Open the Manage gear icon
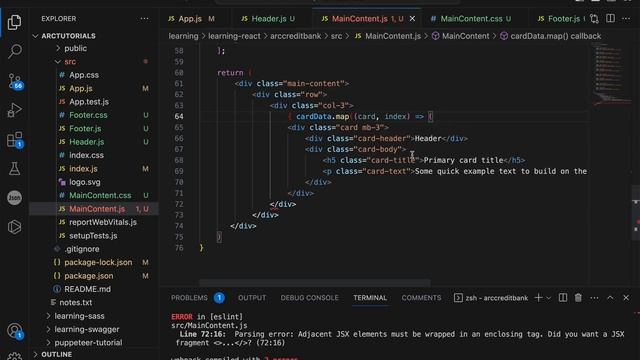This screenshot has height=360, width=640. point(14,356)
